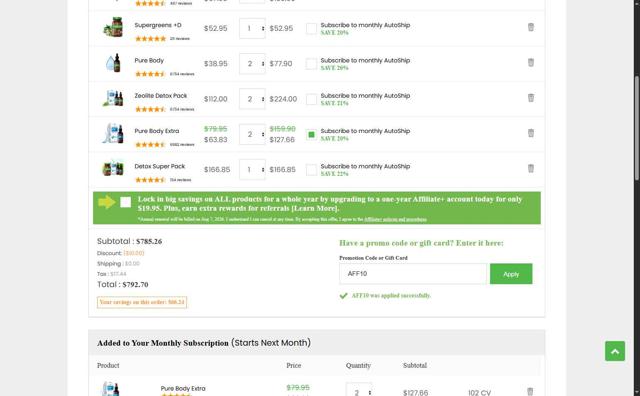Change Supergreens +D quantity stepper
Viewport: 640px width, 396px height.
252,29
